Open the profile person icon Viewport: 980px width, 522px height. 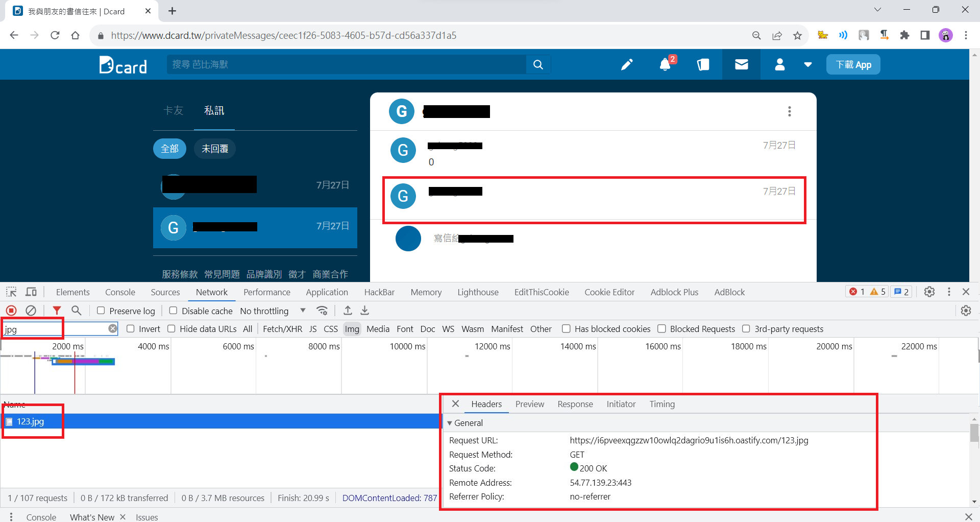[x=780, y=64]
